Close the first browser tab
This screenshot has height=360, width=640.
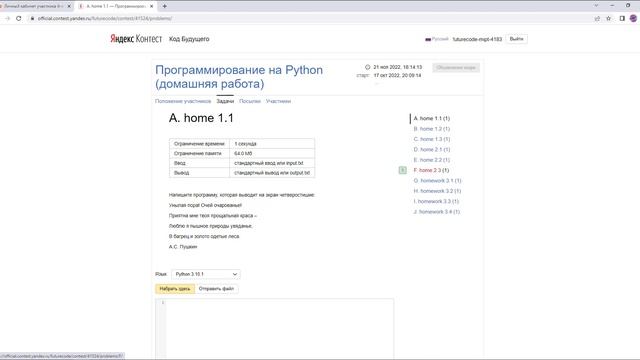click(69, 6)
